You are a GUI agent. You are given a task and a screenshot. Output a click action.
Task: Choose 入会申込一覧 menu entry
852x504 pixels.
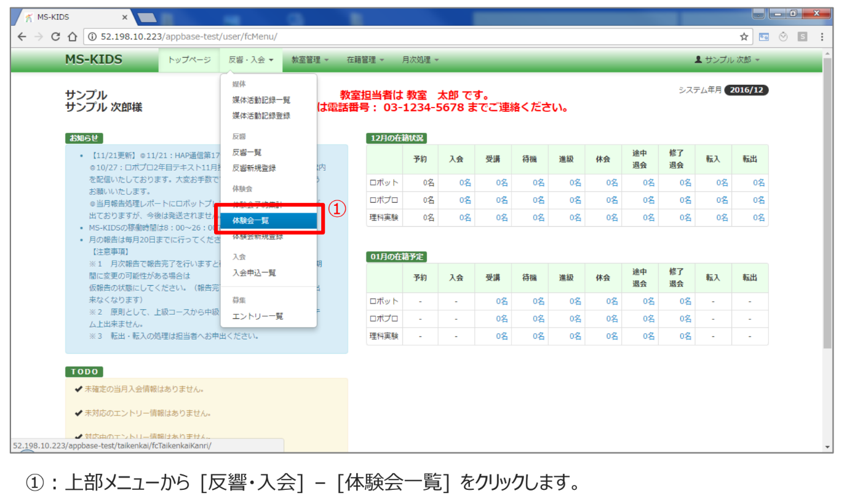click(254, 273)
